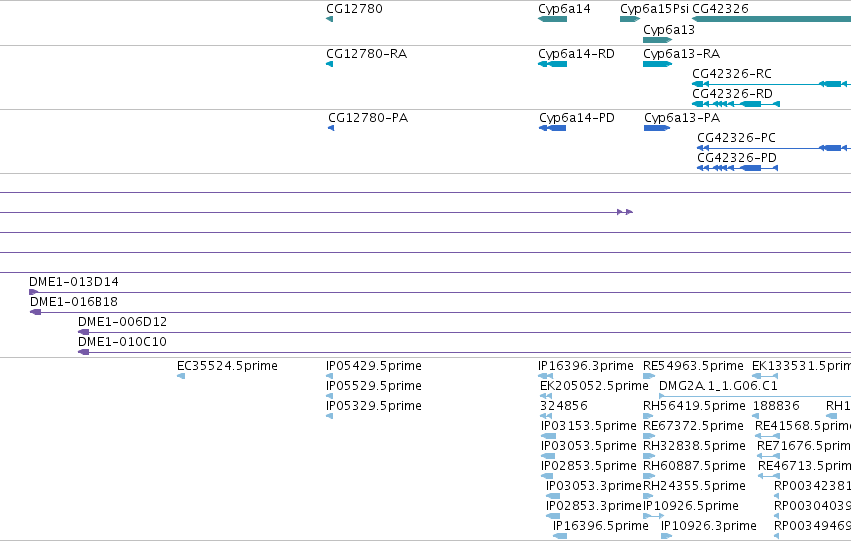The width and height of the screenshot is (851, 541).
Task: Select BAC clone DME1-013D14
Action: pyautogui.click(x=73, y=282)
